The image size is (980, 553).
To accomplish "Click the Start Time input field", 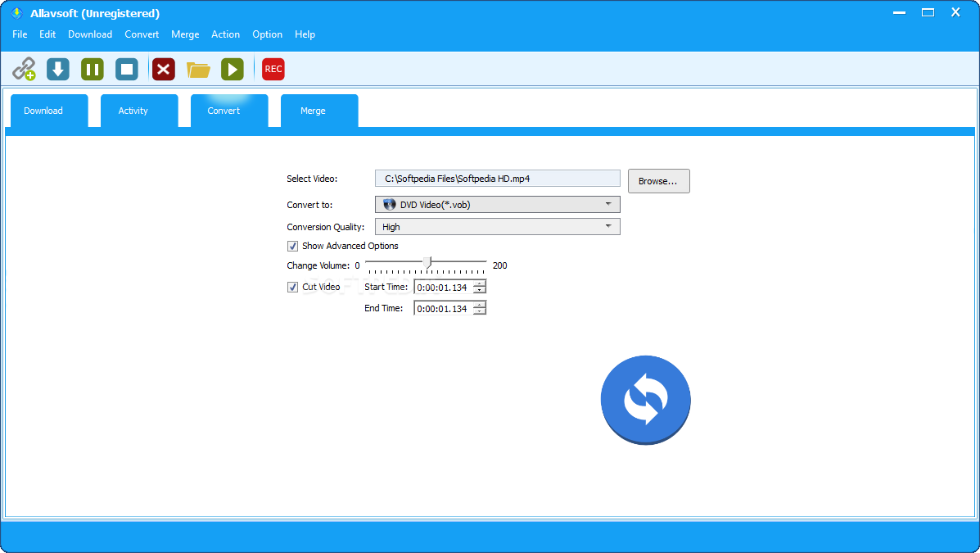I will (x=443, y=287).
